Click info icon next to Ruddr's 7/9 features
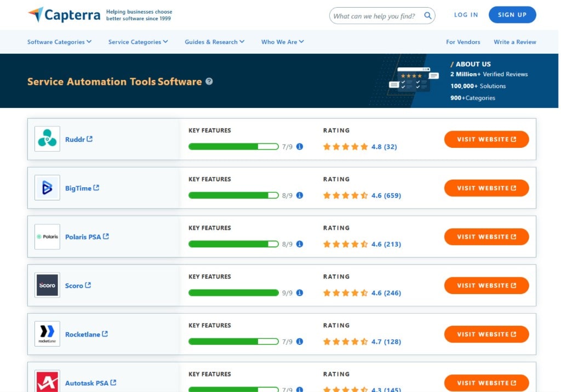The height and width of the screenshot is (392, 561). pos(300,147)
